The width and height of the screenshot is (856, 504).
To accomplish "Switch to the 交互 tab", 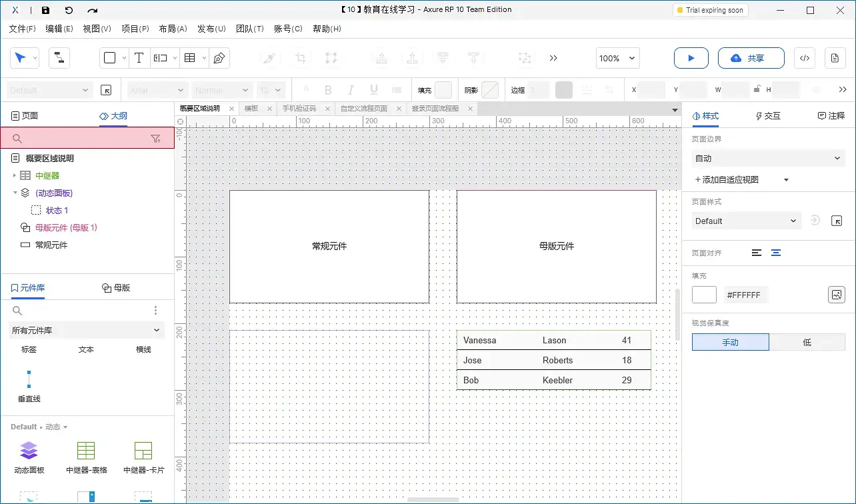I will click(x=767, y=116).
